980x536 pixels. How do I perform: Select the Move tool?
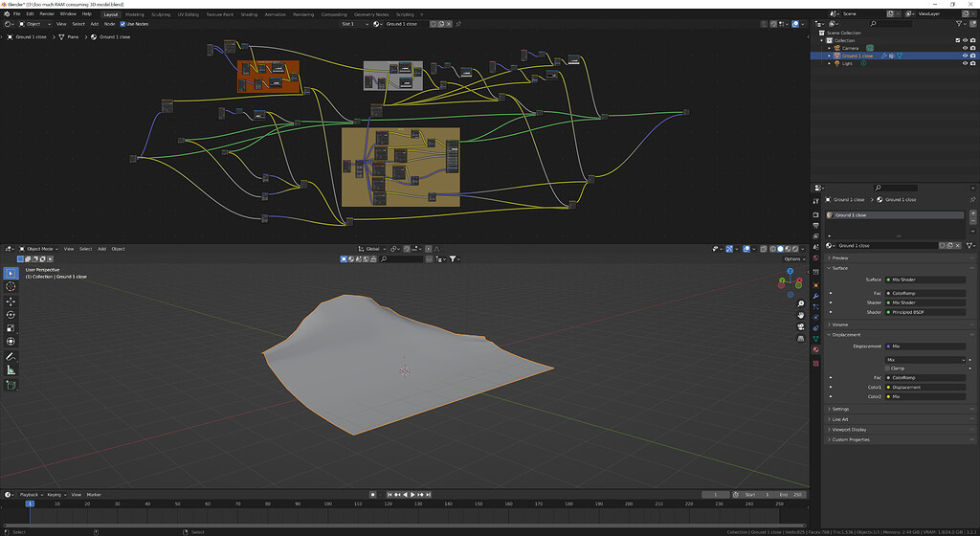11,301
